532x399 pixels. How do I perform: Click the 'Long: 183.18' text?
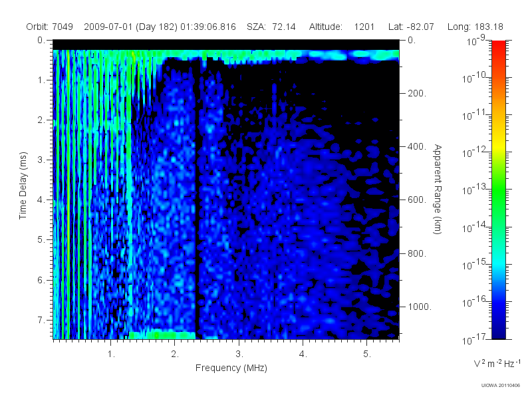pos(475,27)
